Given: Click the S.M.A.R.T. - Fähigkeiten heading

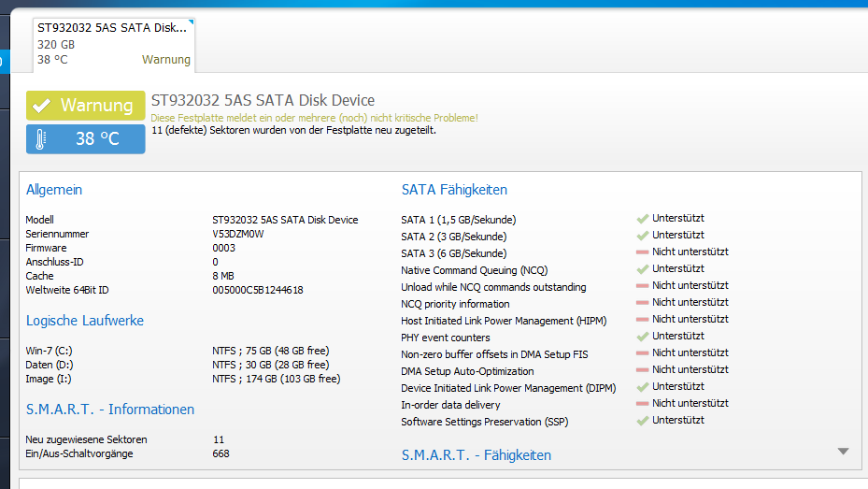Looking at the screenshot, I should pos(476,455).
